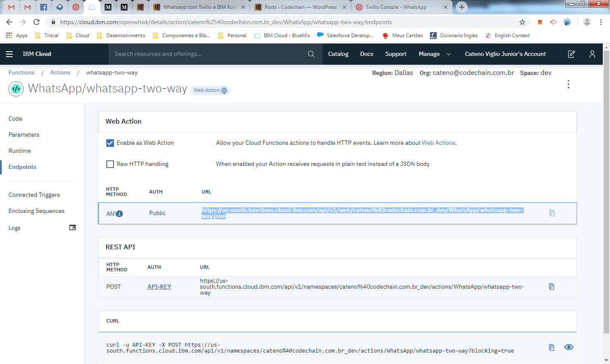Open Chrome's three-dot menu
Screen dimensions: 610x364
(x=601, y=22)
